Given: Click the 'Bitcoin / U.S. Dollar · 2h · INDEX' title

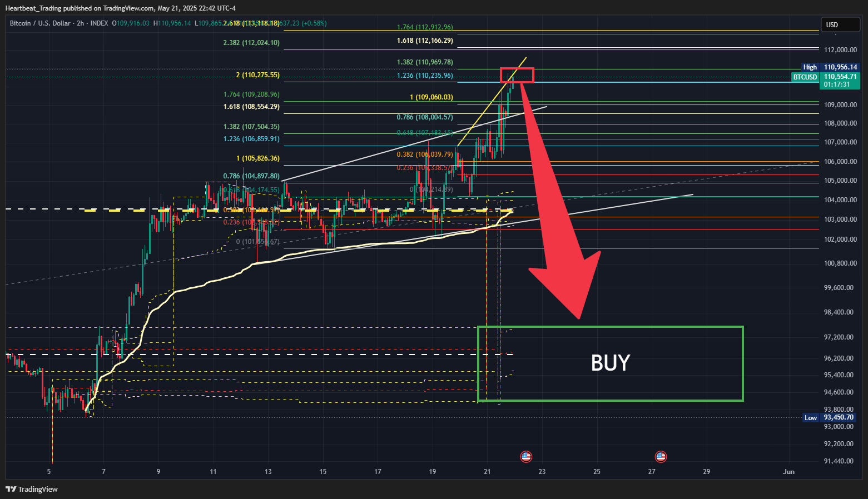Looking at the screenshot, I should 59,23.
